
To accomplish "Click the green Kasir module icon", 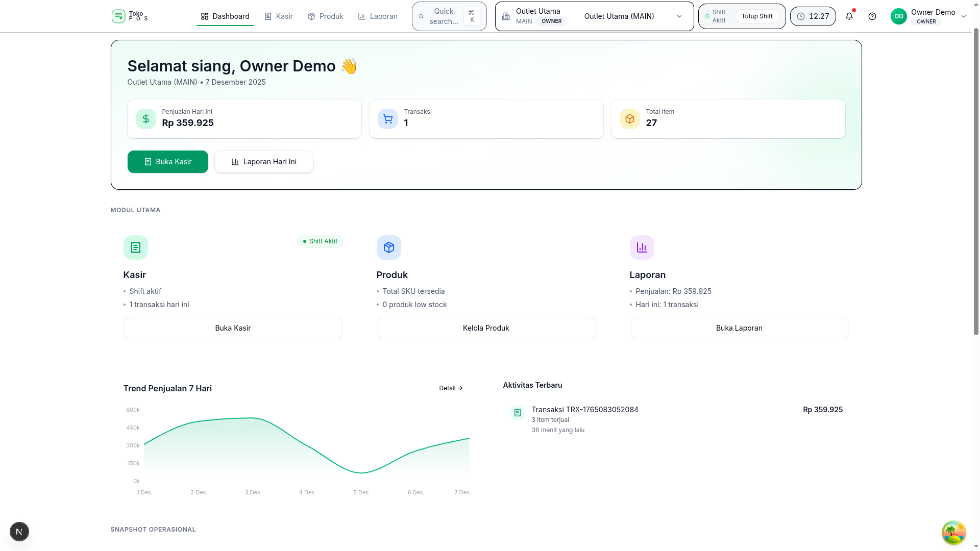I will click(136, 247).
